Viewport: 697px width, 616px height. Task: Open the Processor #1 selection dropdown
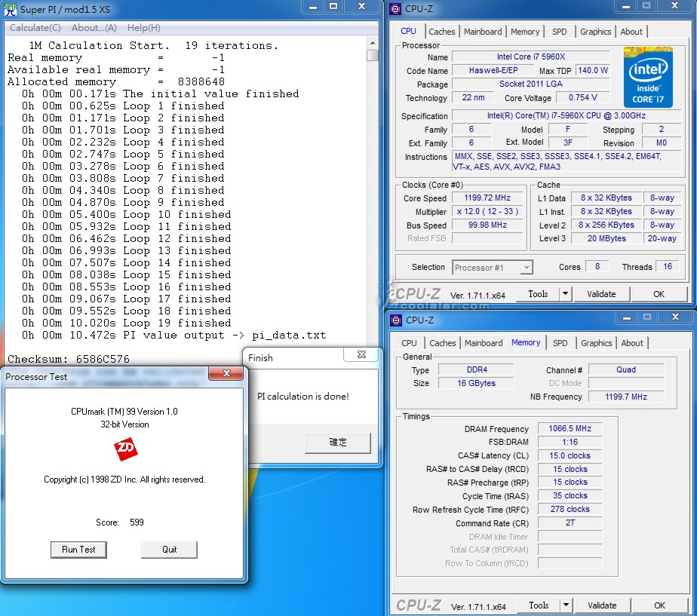[493, 268]
